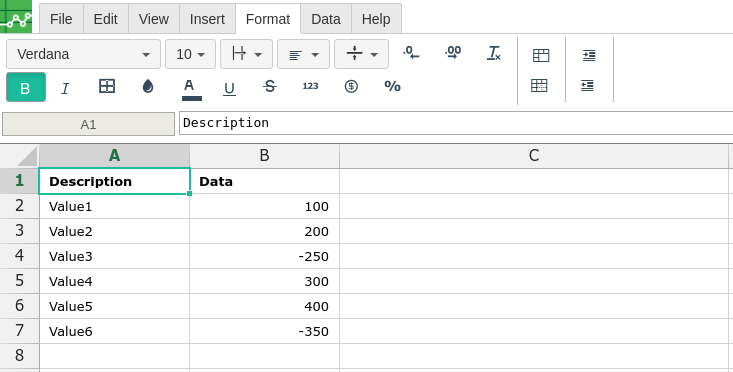The height and width of the screenshot is (372, 733).
Task: Select column C header
Action: (x=534, y=156)
